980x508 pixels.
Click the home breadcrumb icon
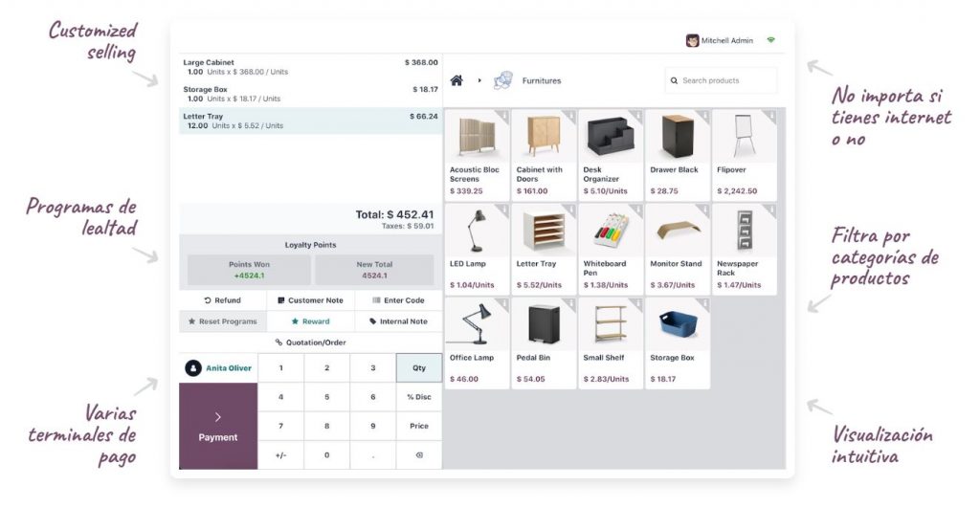pos(457,81)
